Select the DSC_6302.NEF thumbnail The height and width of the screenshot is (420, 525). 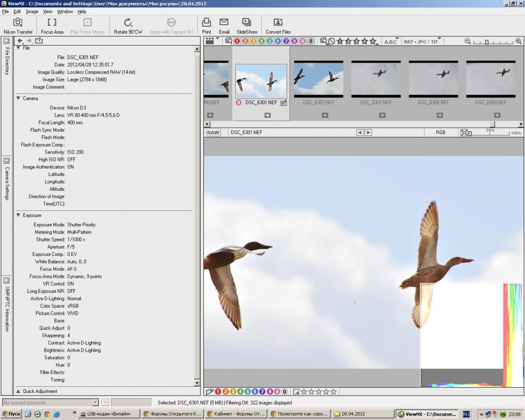318,79
